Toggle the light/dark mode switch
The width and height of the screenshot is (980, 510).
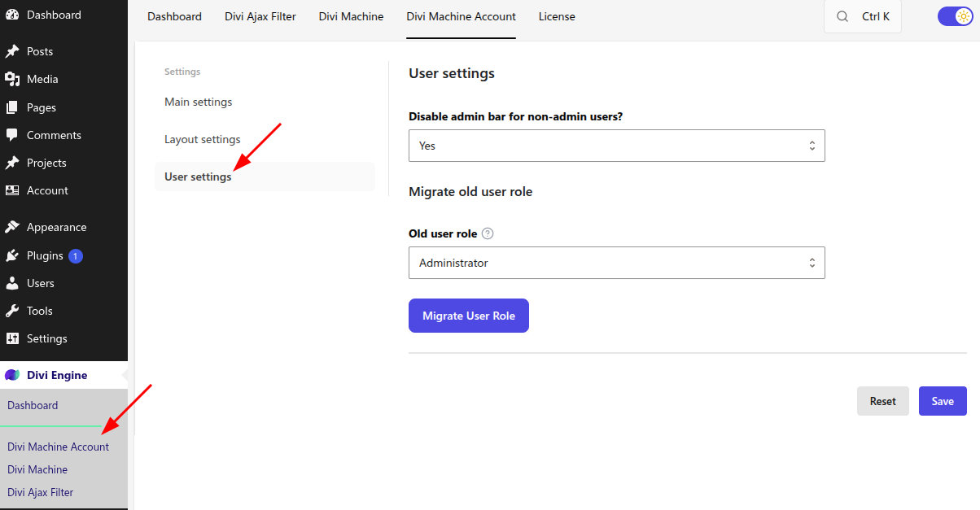pos(956,16)
